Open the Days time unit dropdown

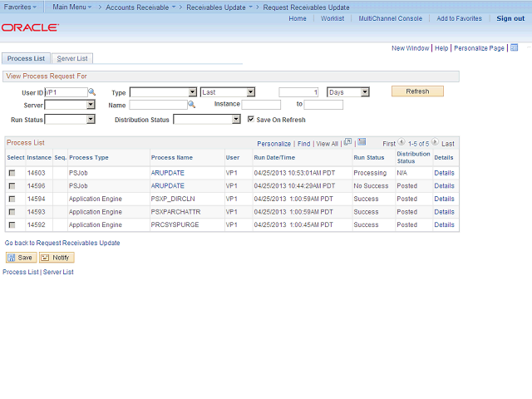click(347, 92)
